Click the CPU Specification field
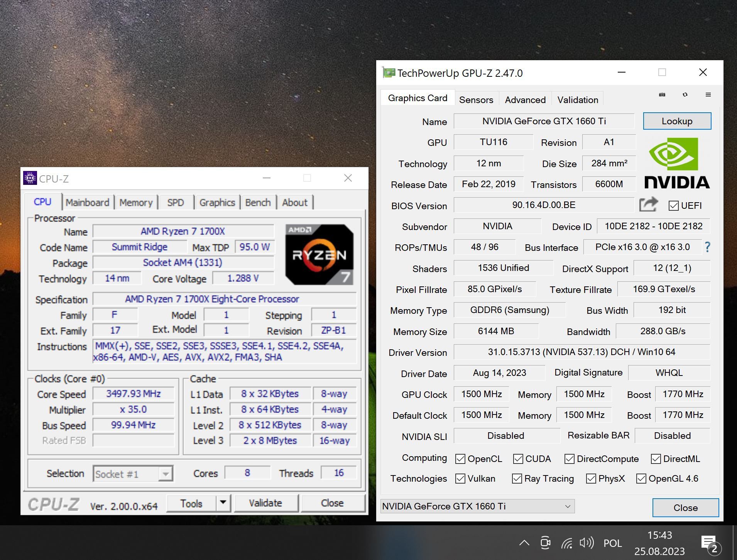Image resolution: width=737 pixels, height=560 pixels. pyautogui.click(x=224, y=299)
